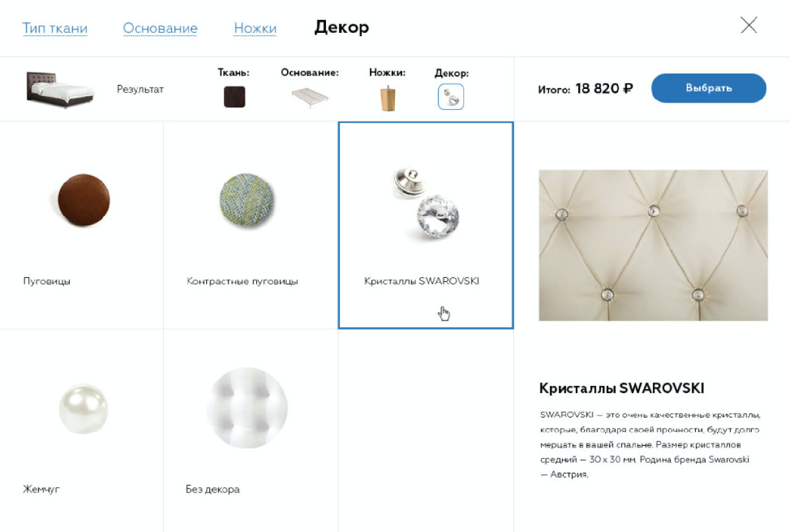Click the crystal icon under Декор summary
The image size is (790, 532).
tap(451, 97)
